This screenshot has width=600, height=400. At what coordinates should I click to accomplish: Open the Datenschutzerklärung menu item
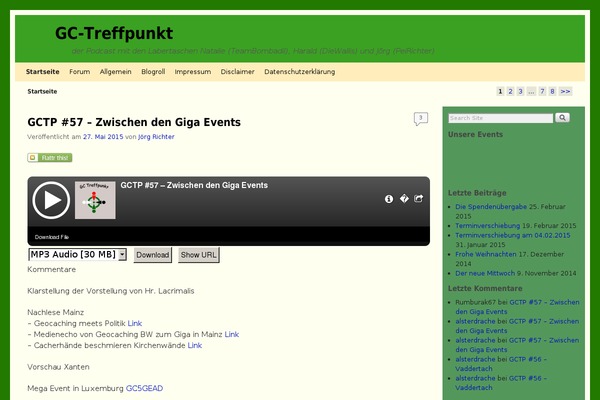(x=300, y=72)
